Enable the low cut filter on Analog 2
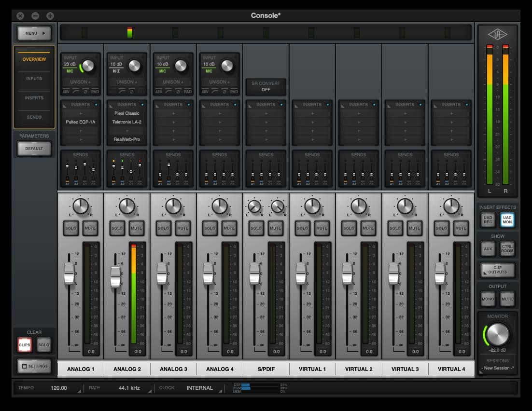This screenshot has width=532, height=411. coord(122,92)
